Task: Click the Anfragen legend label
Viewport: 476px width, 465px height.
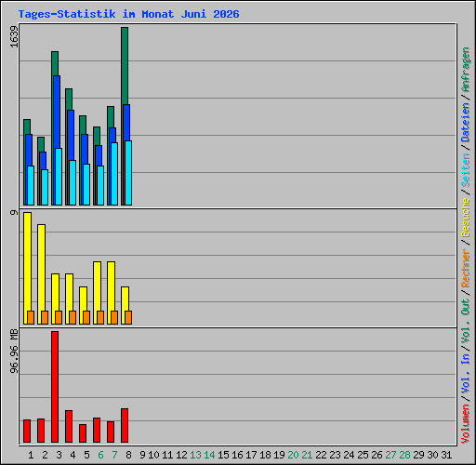Action: [x=466, y=70]
